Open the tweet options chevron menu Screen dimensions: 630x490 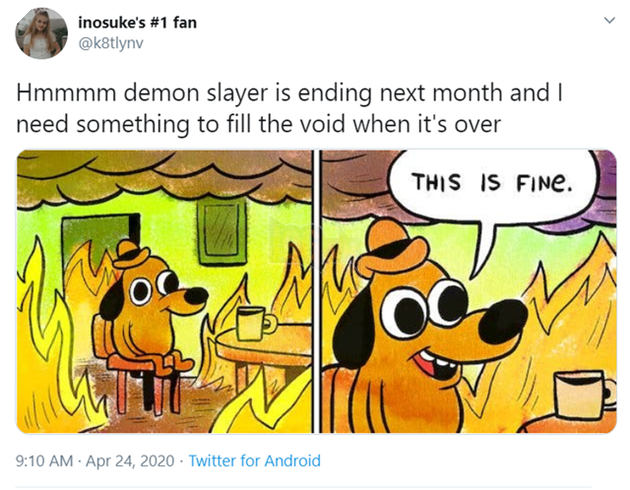pos(607,21)
